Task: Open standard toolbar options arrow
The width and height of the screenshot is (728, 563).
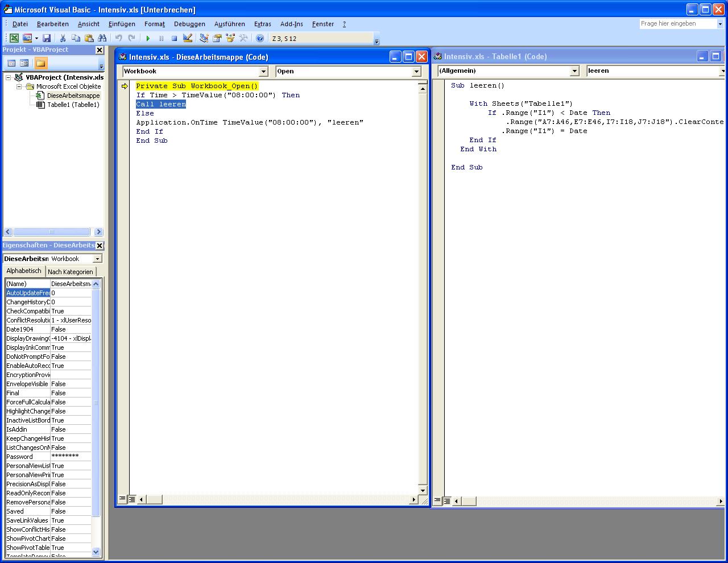Action: pyautogui.click(x=377, y=39)
